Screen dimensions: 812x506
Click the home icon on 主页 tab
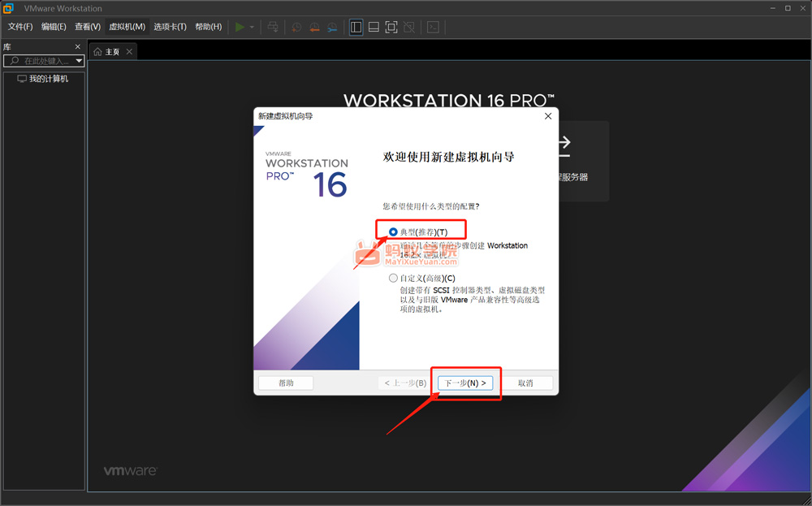[97, 52]
